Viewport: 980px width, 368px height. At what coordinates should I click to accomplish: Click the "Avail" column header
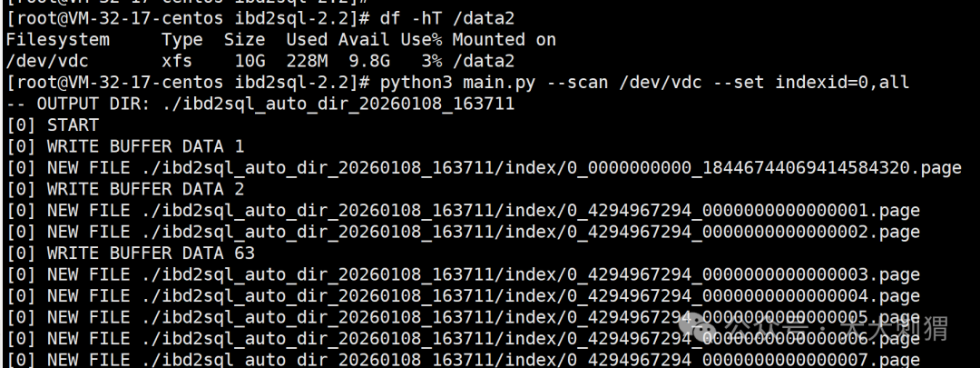pos(364,40)
